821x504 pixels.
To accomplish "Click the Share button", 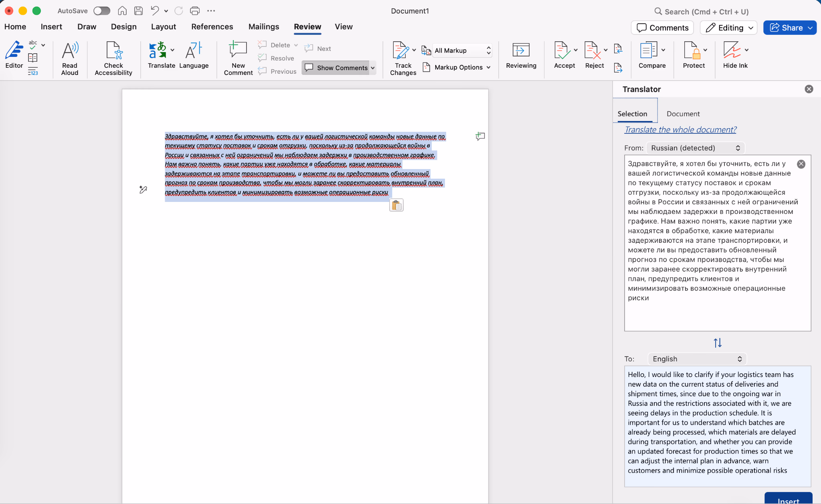I will coord(790,28).
